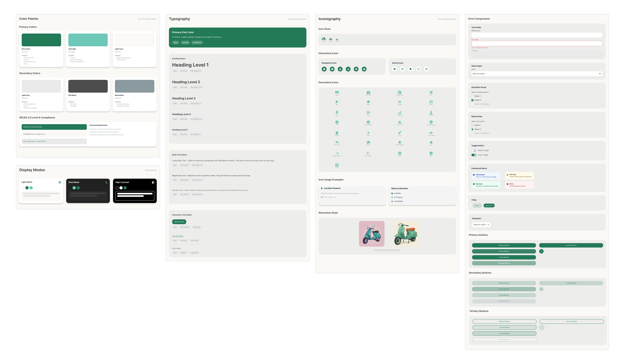Click the Alert exclamation decorative icon
The width and height of the screenshot is (625, 364).
pyautogui.click(x=431, y=153)
